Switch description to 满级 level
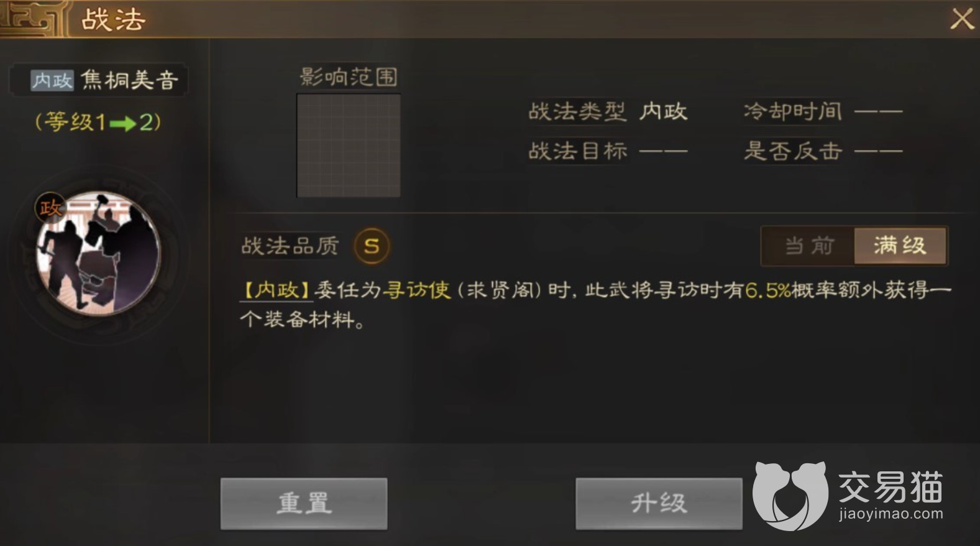The image size is (980, 546). coord(900,246)
